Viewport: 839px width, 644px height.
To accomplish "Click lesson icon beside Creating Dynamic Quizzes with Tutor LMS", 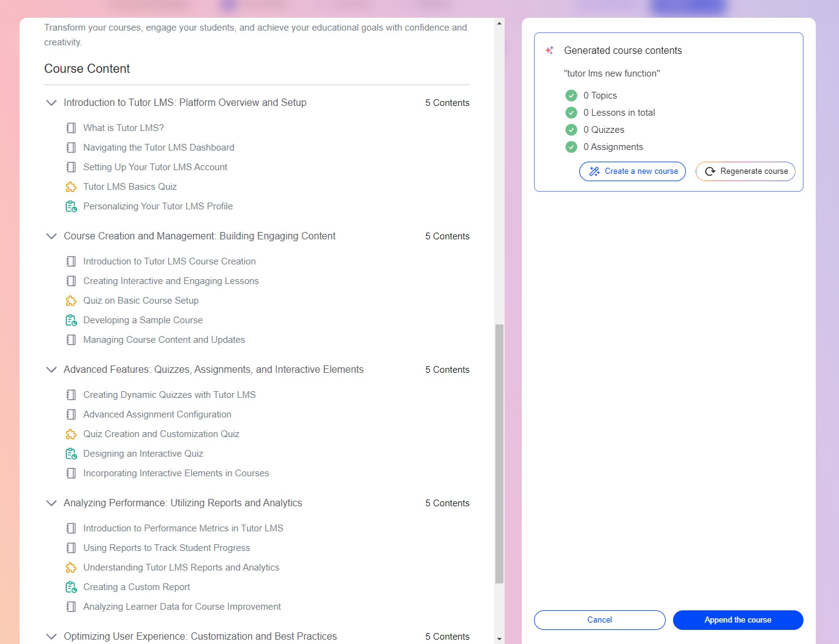I will (71, 395).
